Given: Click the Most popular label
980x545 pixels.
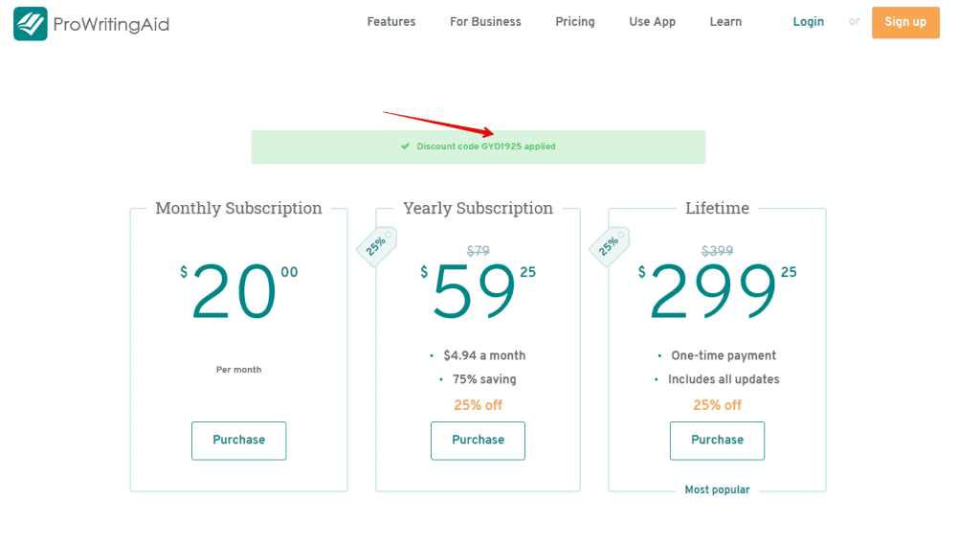Looking at the screenshot, I should pos(717,489).
